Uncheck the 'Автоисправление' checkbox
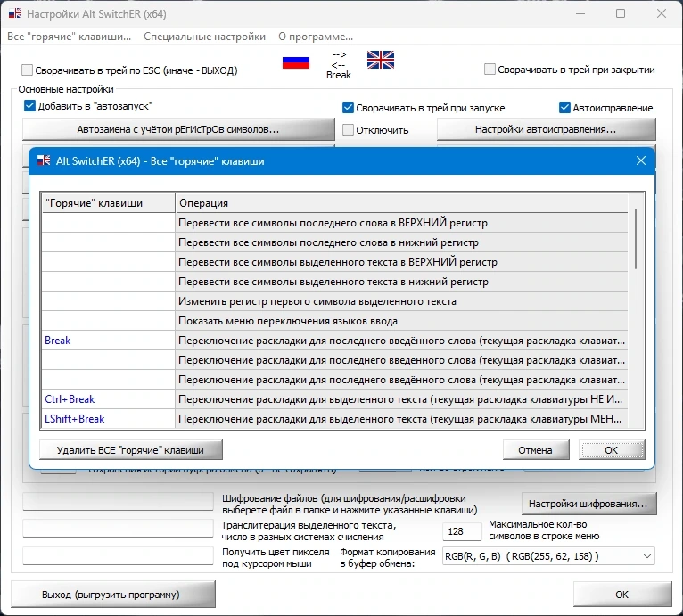Image resolution: width=683 pixels, height=616 pixels. [x=564, y=107]
